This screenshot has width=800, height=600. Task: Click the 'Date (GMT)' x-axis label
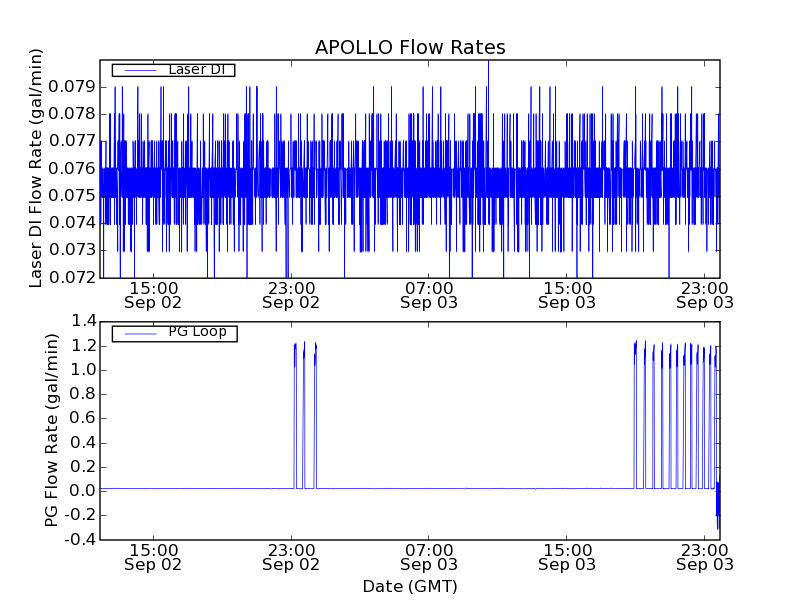[410, 586]
